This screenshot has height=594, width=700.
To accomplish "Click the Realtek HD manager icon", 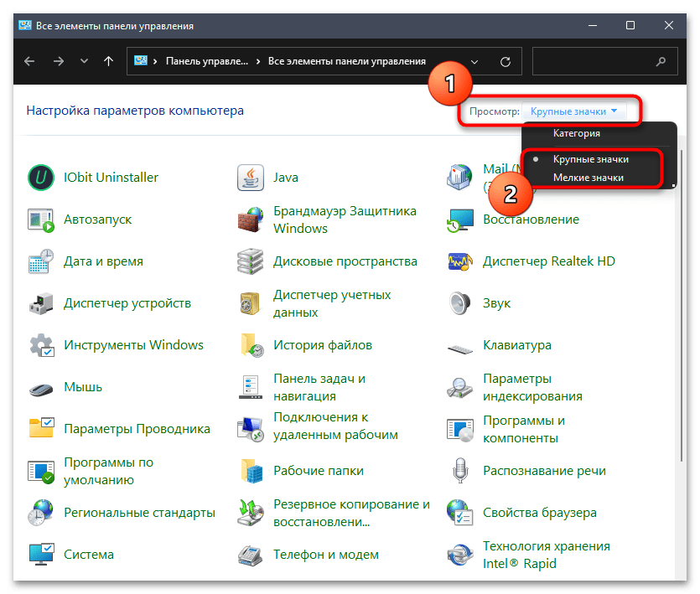I will coord(460,261).
